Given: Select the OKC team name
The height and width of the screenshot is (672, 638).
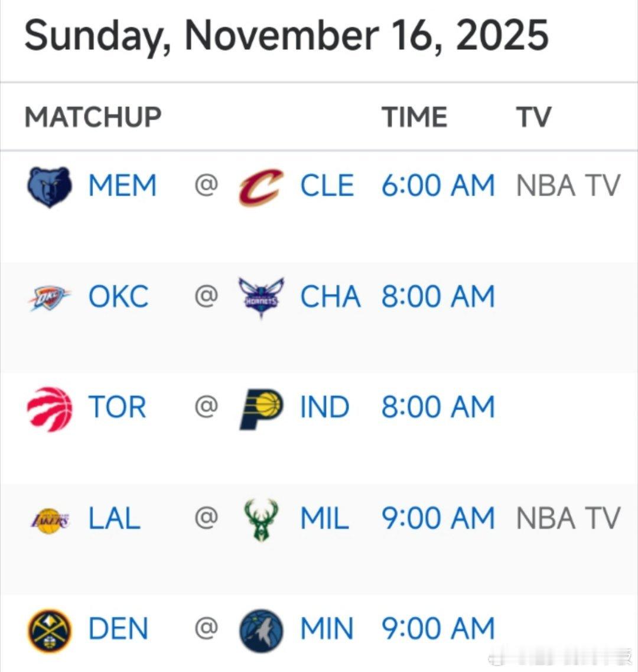Looking at the screenshot, I should point(118,297).
